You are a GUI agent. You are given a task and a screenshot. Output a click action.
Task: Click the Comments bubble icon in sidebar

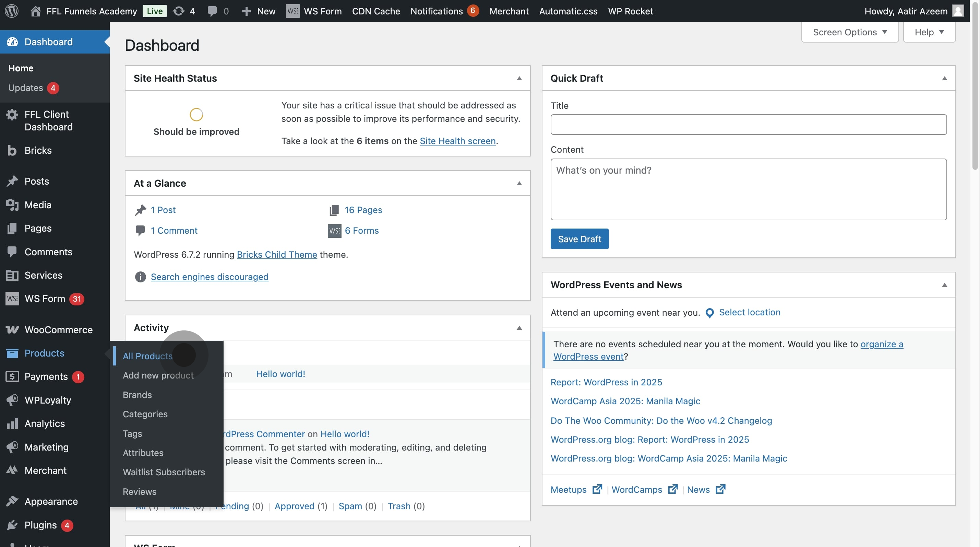[x=12, y=252]
